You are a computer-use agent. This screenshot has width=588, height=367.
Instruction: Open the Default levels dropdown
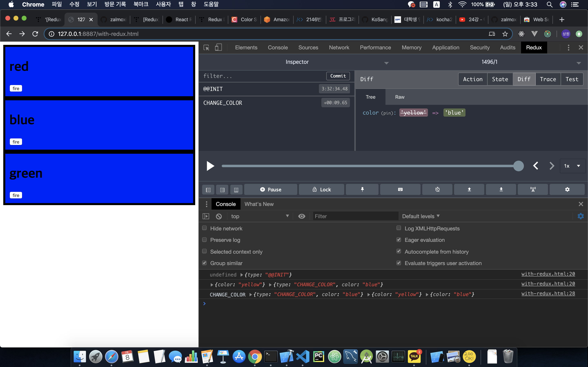[421, 216]
